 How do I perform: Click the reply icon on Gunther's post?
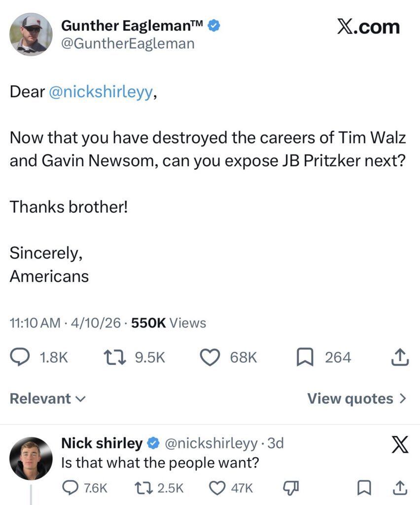point(20,358)
